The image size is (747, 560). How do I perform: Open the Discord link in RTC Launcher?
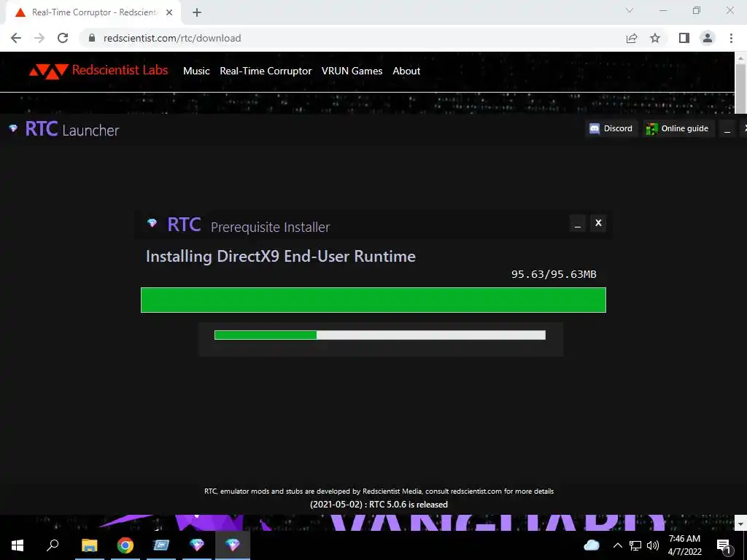click(x=611, y=128)
